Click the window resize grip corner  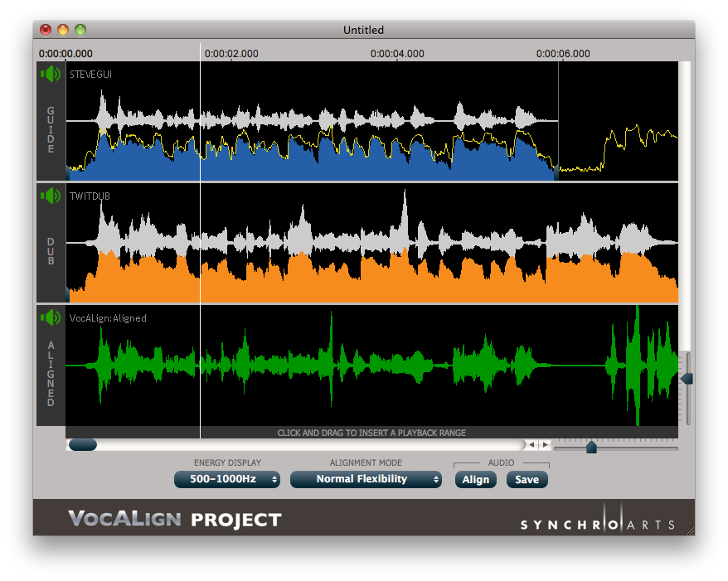pyautogui.click(x=689, y=530)
